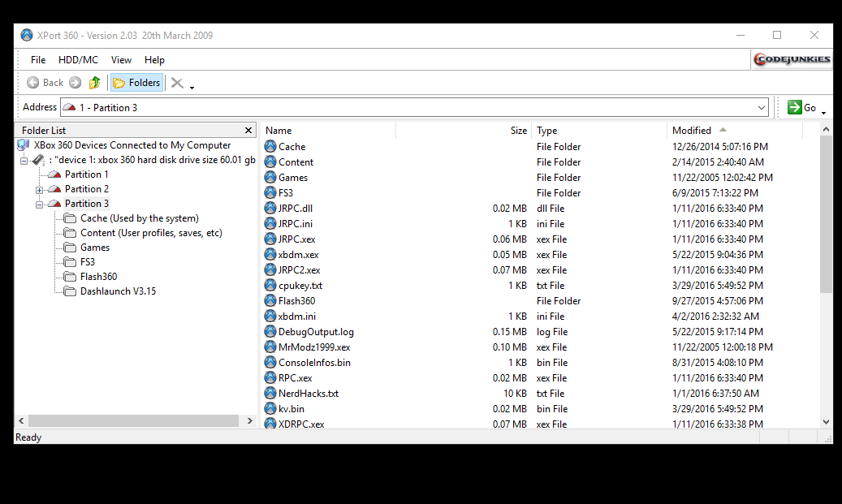Viewport: 842px width, 504px height.
Task: Open the View menu
Action: [121, 60]
